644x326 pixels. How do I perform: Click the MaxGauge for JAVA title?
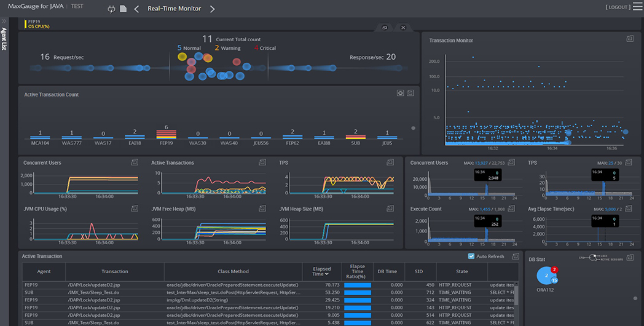pos(36,7)
